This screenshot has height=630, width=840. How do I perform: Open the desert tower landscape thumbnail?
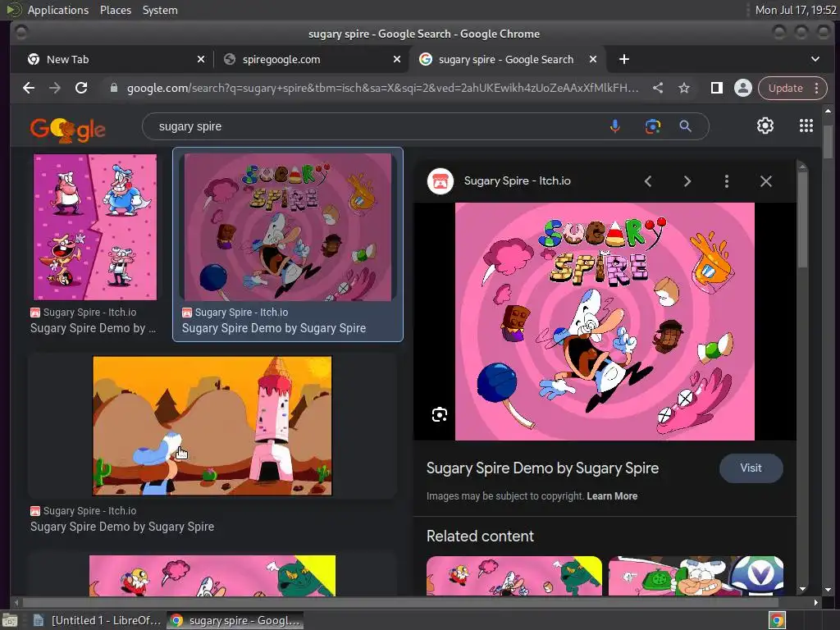point(212,426)
